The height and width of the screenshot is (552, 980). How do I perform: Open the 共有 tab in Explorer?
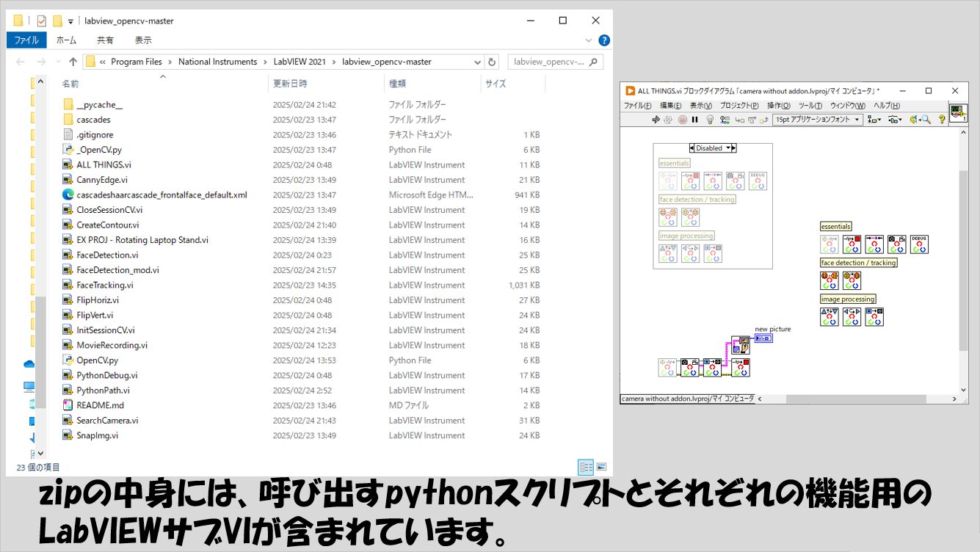[x=106, y=40]
